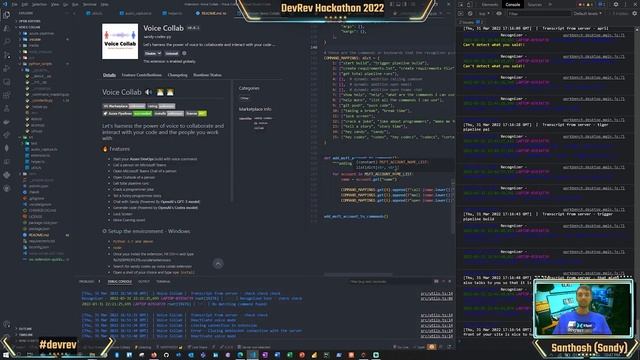Image resolution: width=640 pixels, height=360 pixels.
Task: Click the extension settings gear beside Uninstall
Action: (x=184, y=53)
